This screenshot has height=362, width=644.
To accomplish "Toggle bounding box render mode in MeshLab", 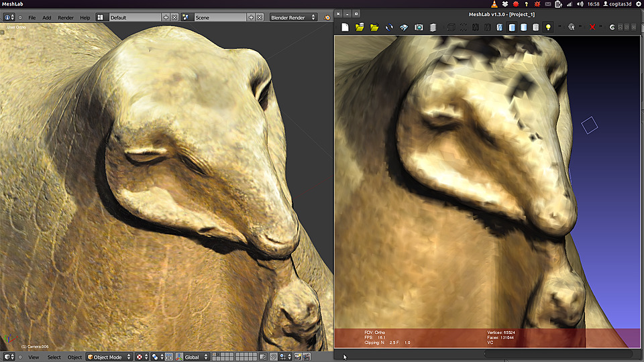I will pyautogui.click(x=451, y=27).
